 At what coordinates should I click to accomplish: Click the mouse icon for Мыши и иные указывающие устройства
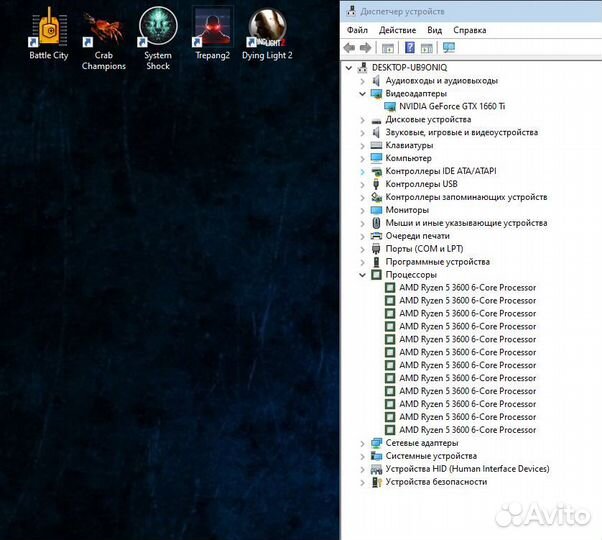tap(376, 223)
